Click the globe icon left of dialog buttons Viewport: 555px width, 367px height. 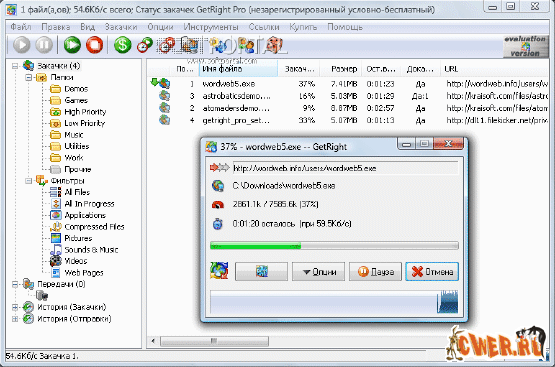coord(219,271)
